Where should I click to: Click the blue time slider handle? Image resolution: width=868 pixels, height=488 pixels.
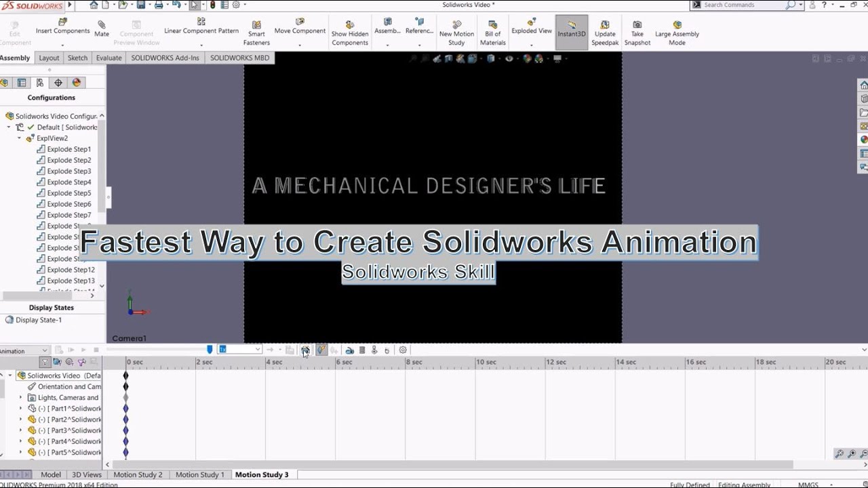tap(210, 350)
